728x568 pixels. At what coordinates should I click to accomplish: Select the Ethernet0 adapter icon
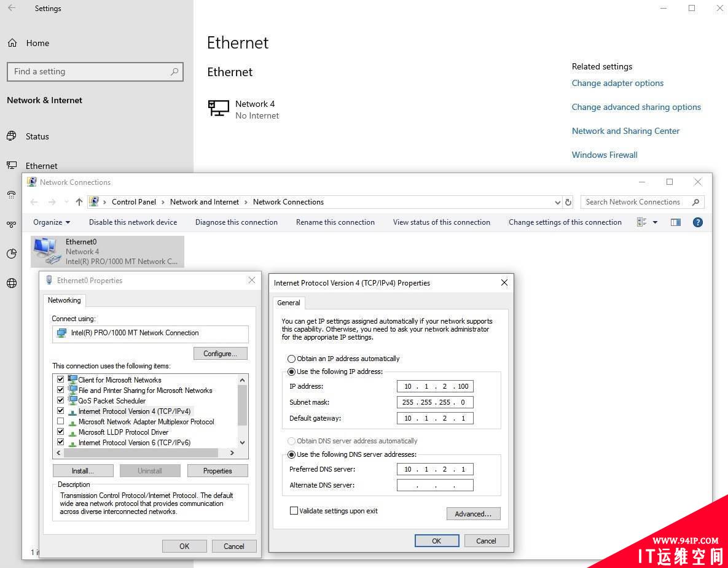(x=47, y=251)
